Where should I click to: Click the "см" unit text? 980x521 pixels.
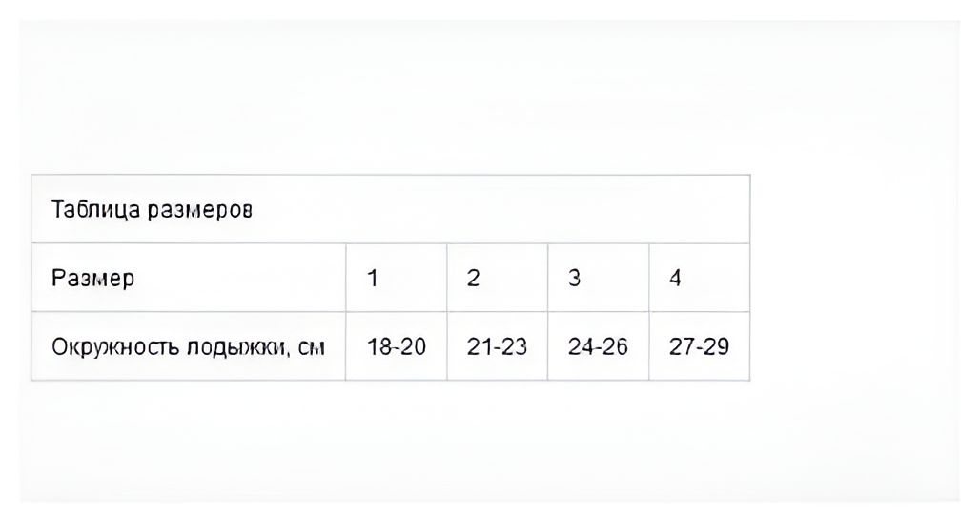(312, 347)
